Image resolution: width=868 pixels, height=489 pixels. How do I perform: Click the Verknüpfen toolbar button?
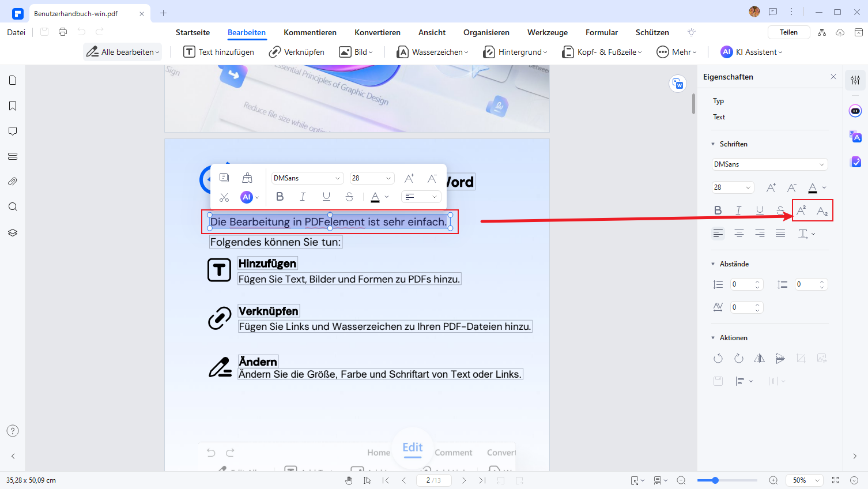(x=297, y=52)
